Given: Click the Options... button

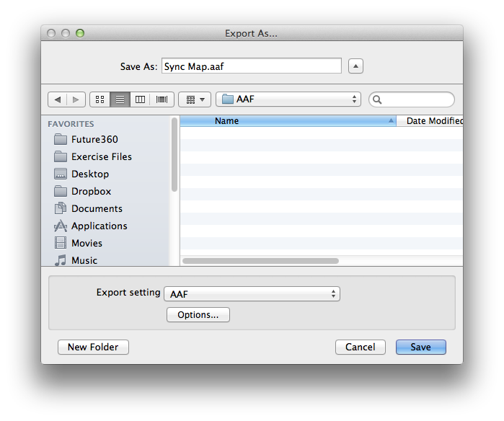Looking at the screenshot, I should click(x=198, y=314).
